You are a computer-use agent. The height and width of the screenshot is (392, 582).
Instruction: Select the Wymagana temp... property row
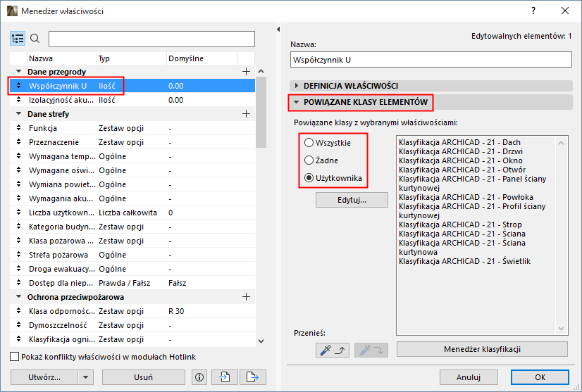[132, 156]
